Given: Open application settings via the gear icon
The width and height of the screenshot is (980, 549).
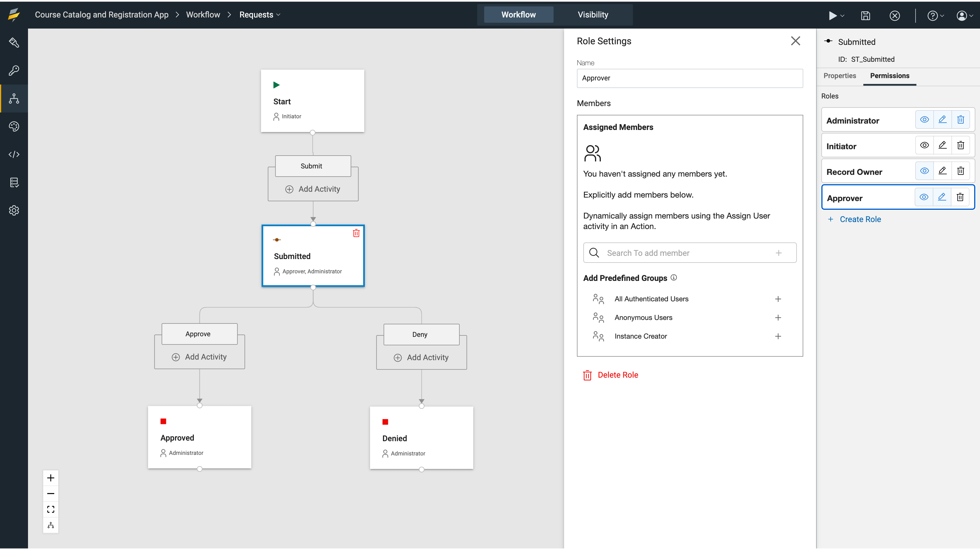Looking at the screenshot, I should [x=14, y=210].
